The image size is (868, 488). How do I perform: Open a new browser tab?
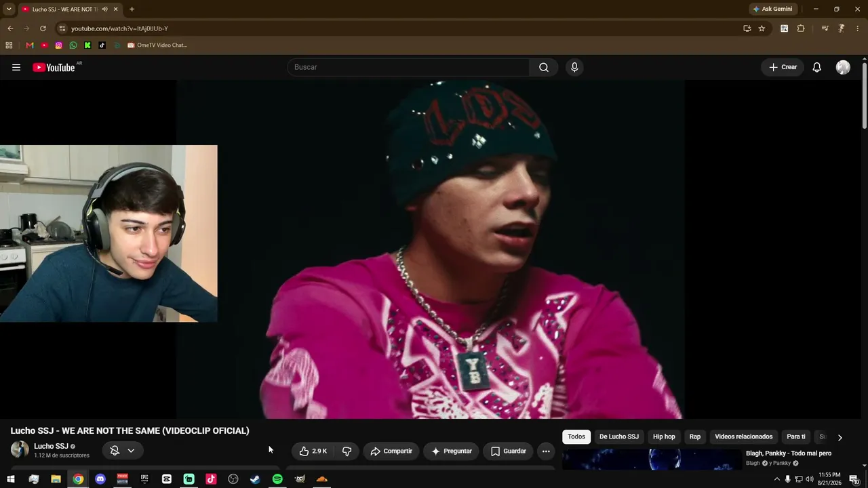pos(132,9)
